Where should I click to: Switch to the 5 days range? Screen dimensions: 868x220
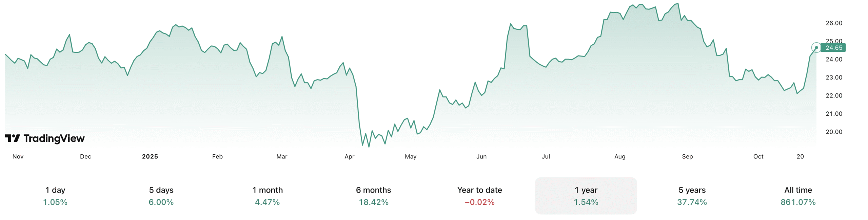(x=161, y=196)
